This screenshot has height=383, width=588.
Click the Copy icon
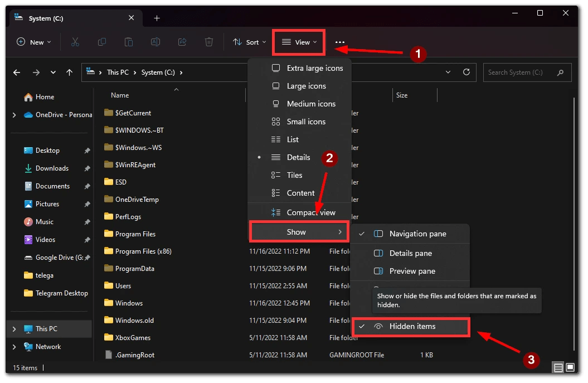[102, 42]
